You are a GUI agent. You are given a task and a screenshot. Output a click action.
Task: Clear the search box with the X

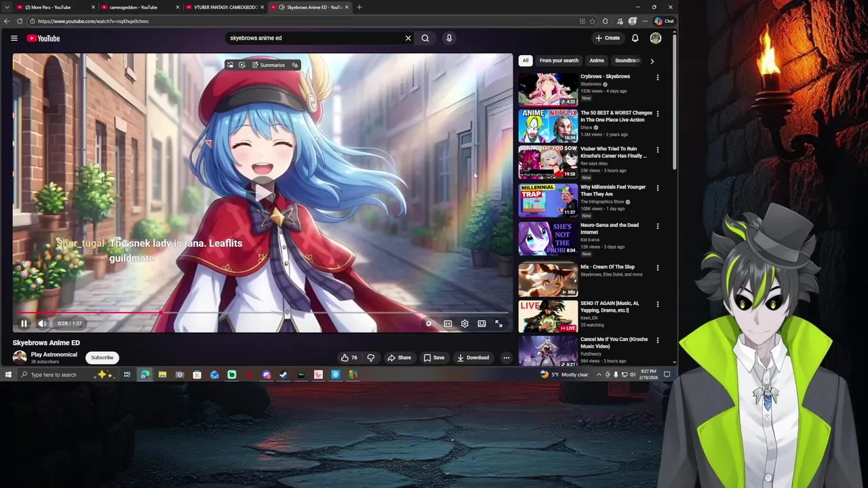[x=408, y=38]
